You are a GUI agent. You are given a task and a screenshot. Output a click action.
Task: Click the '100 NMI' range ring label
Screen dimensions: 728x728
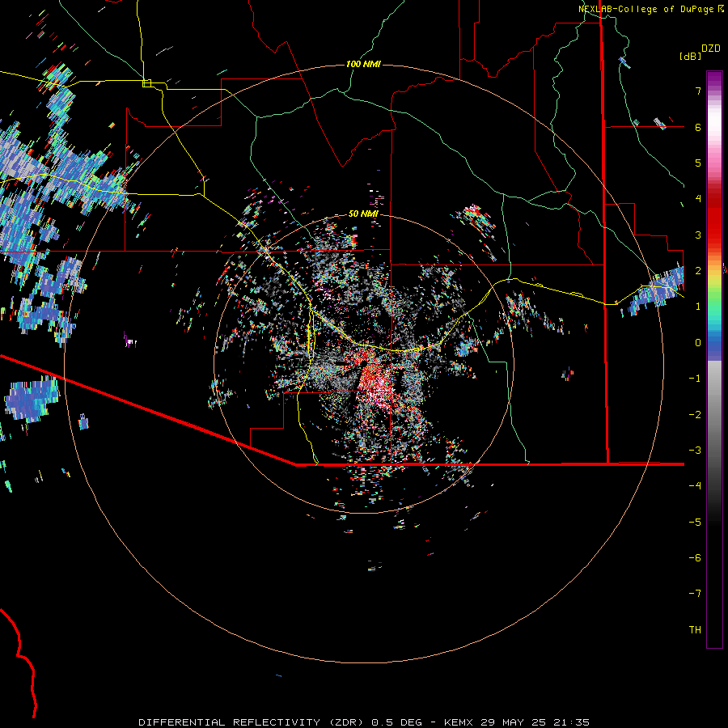point(363,64)
